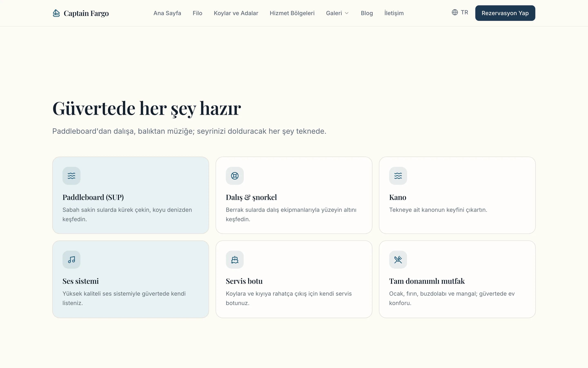
Task: Click description starting "Ocak, fırın, buzdolabı"
Action: click(x=452, y=298)
